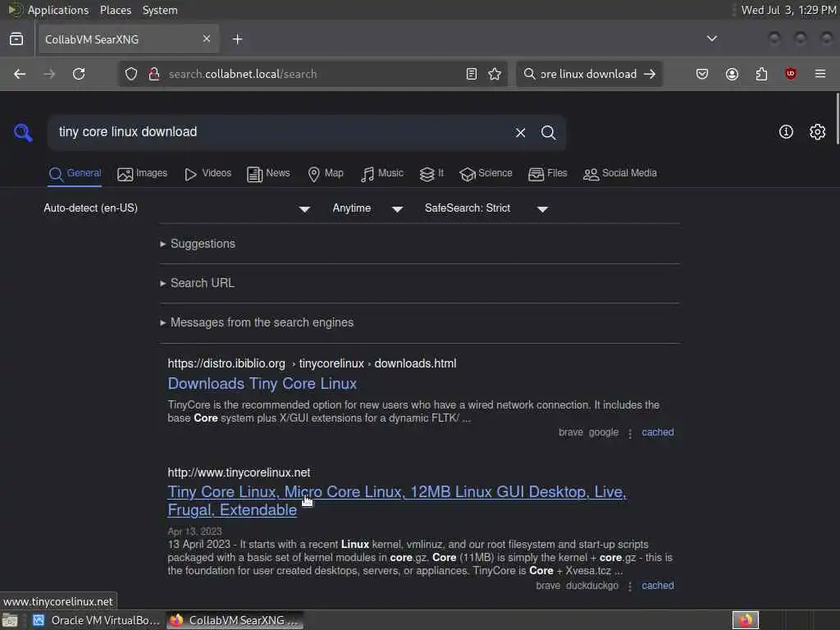Switch to the Images category
This screenshot has height=630, width=840.
(x=142, y=174)
